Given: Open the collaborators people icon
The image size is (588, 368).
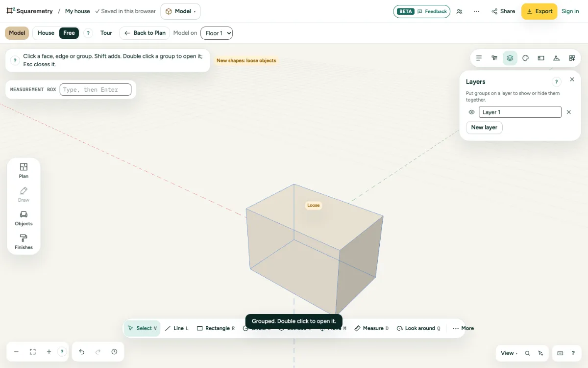Looking at the screenshot, I should point(459,11).
